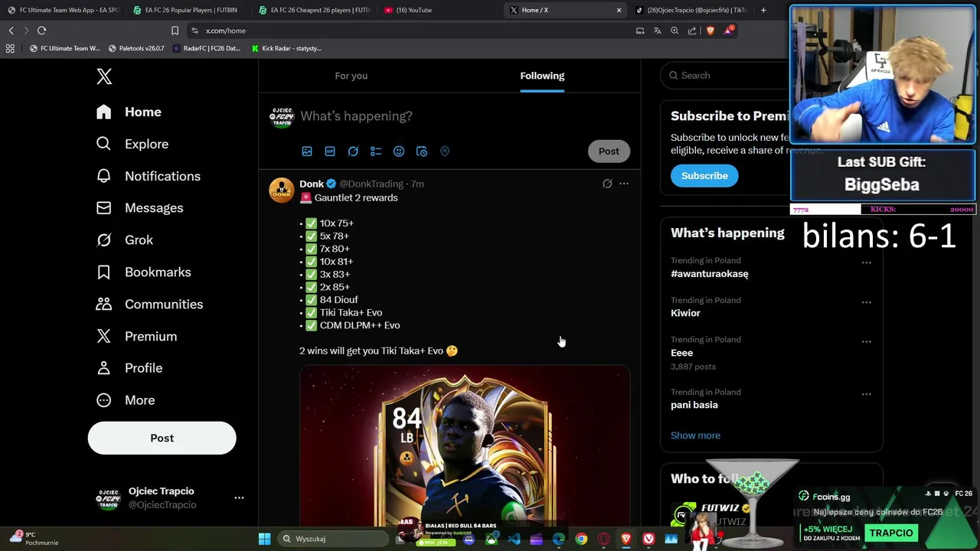Open the Windows Start menu
Viewport: 980px width, 551px height.
click(x=264, y=539)
